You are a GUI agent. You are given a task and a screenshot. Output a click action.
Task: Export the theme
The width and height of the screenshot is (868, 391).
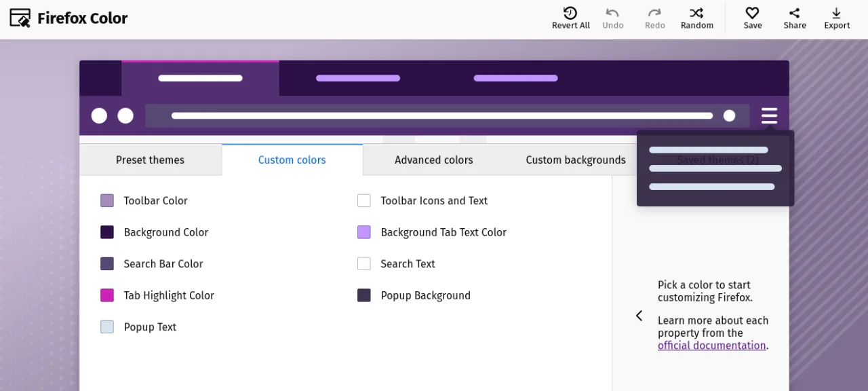click(836, 18)
